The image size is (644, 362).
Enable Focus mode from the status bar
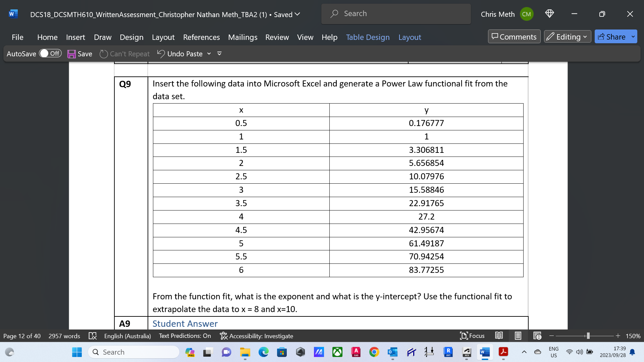pyautogui.click(x=472, y=336)
